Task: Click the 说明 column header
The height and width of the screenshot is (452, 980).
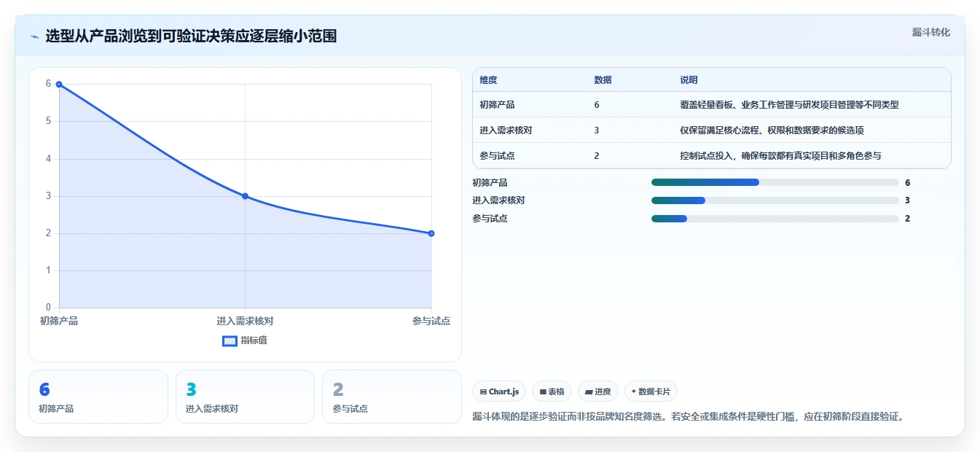Action: 689,80
